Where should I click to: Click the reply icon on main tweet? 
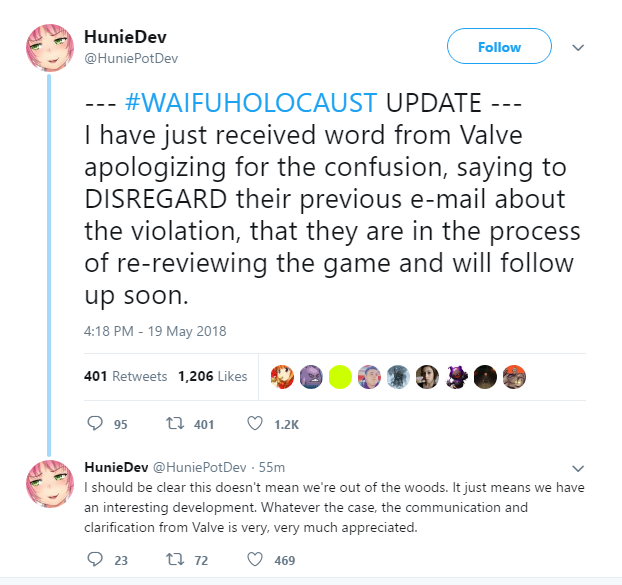coord(95,424)
